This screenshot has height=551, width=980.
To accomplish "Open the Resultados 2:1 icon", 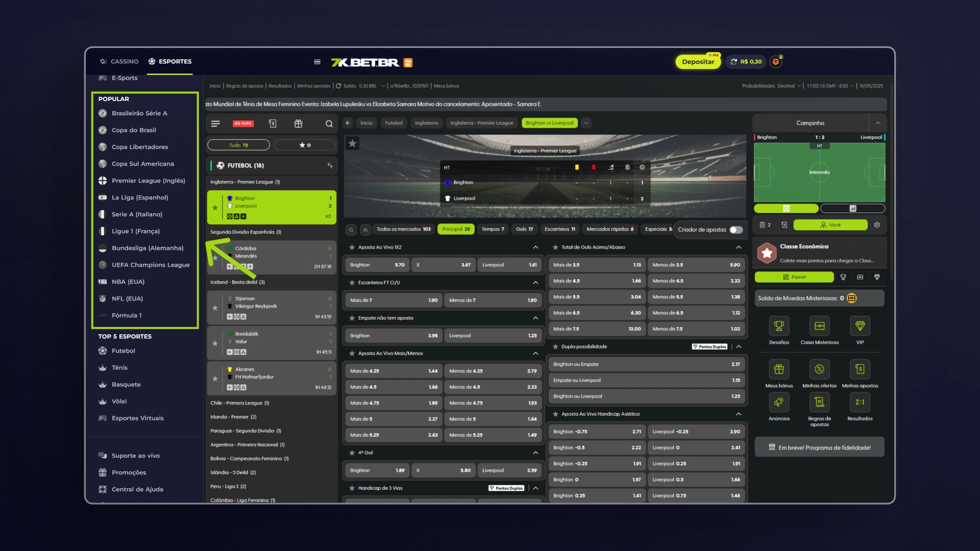I will coord(860,402).
